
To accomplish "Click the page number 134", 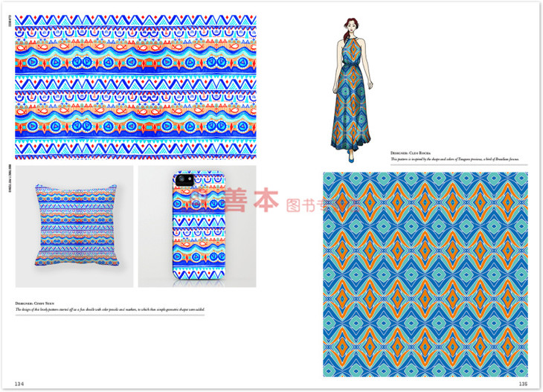I will pyautogui.click(x=19, y=383).
